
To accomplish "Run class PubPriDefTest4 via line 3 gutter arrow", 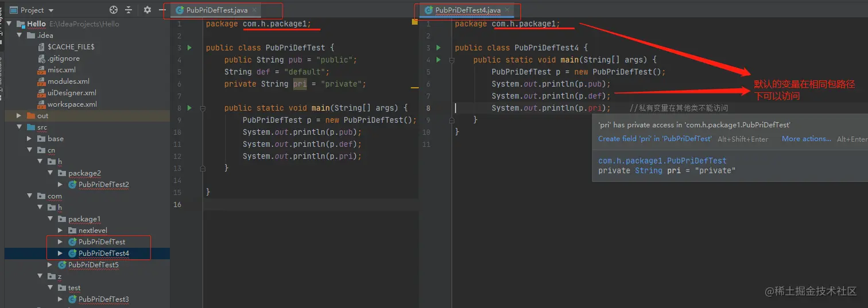I will click(439, 48).
